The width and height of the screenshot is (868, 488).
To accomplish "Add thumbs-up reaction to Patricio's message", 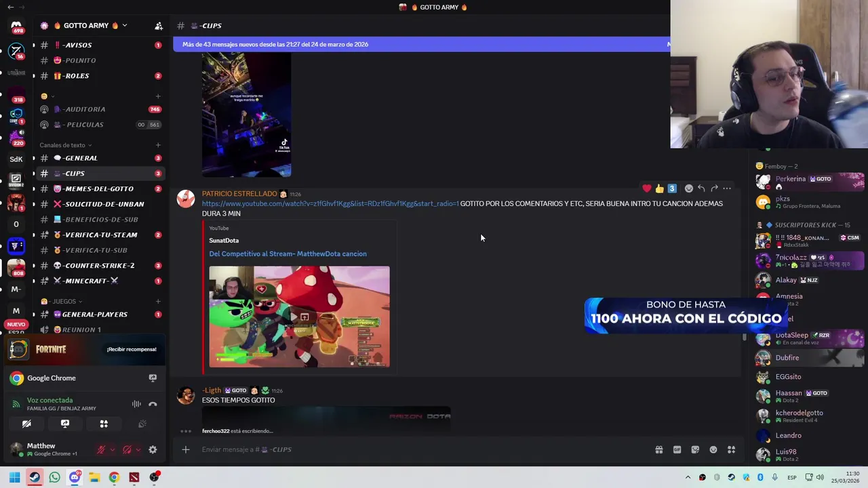I will point(659,188).
